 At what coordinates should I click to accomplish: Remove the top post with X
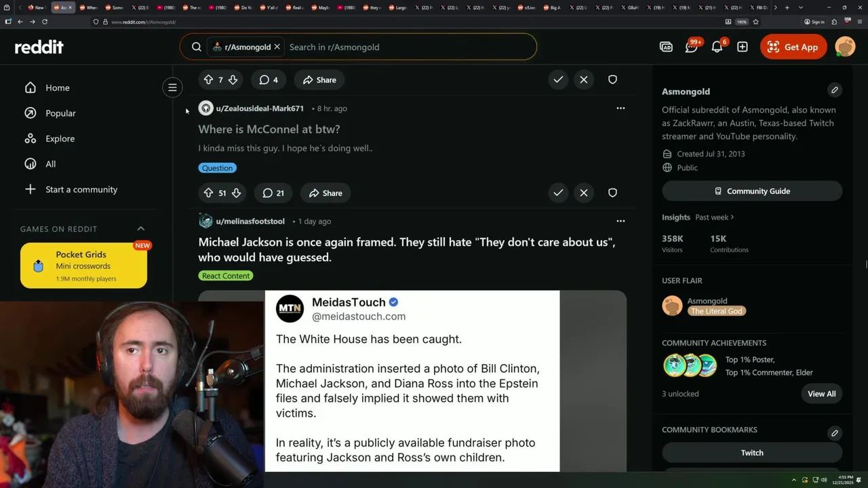click(584, 80)
